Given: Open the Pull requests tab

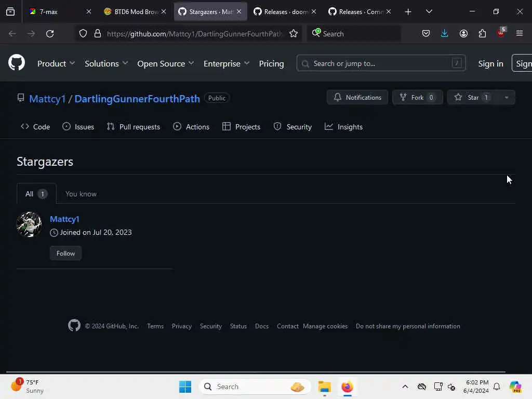Looking at the screenshot, I should pyautogui.click(x=134, y=127).
